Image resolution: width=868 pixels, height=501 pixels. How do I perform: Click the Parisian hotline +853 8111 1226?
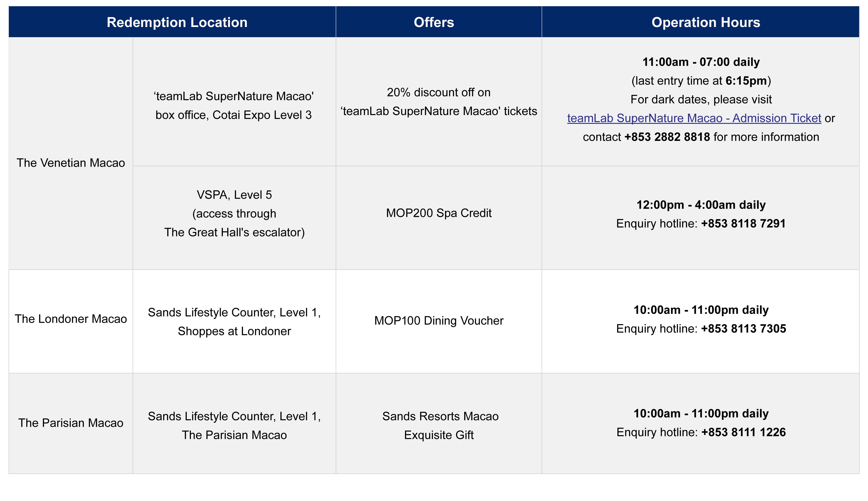pos(743,432)
